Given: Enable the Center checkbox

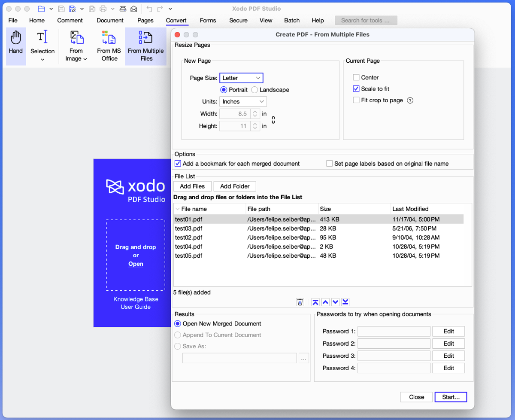Looking at the screenshot, I should click(x=356, y=77).
